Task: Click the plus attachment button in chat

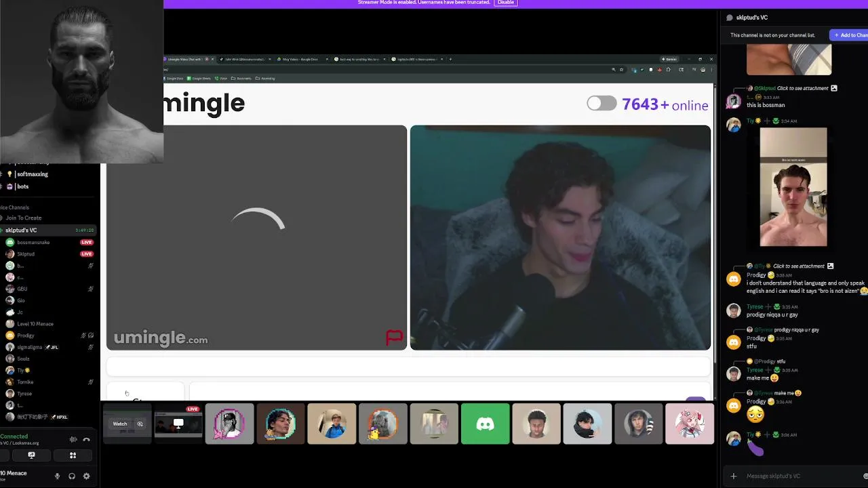Action: coord(733,476)
